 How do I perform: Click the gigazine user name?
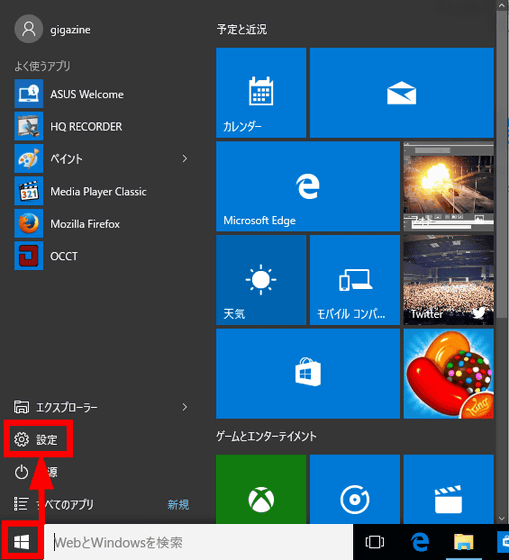click(70, 30)
